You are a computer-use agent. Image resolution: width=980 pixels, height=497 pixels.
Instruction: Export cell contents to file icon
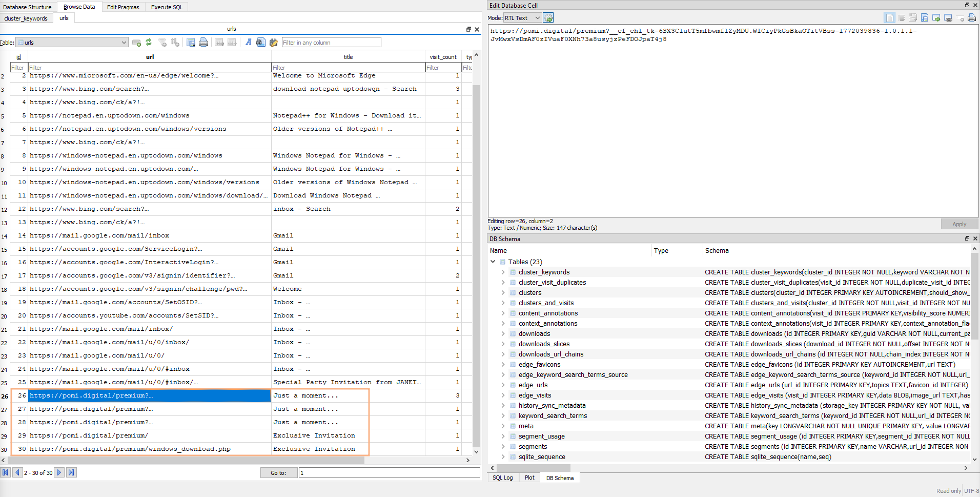(925, 18)
